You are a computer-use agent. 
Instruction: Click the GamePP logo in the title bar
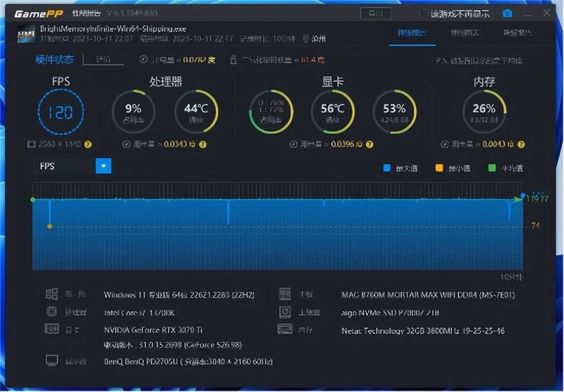coord(39,13)
